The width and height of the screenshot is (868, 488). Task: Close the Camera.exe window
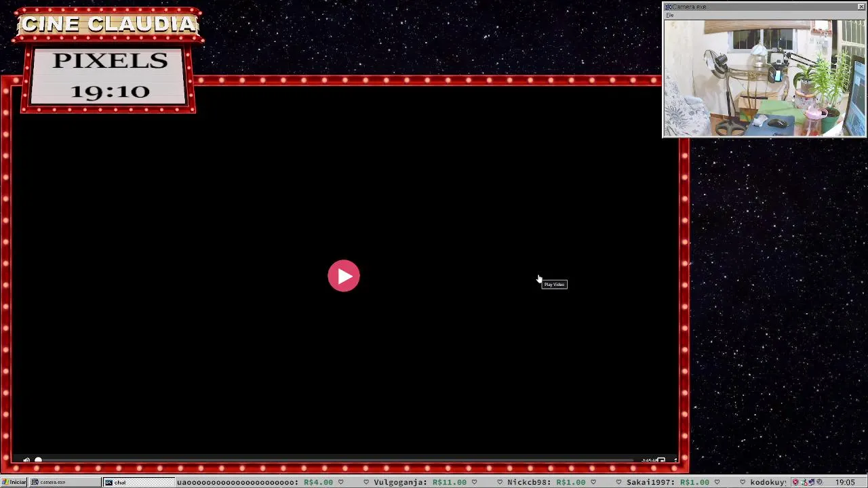861,7
